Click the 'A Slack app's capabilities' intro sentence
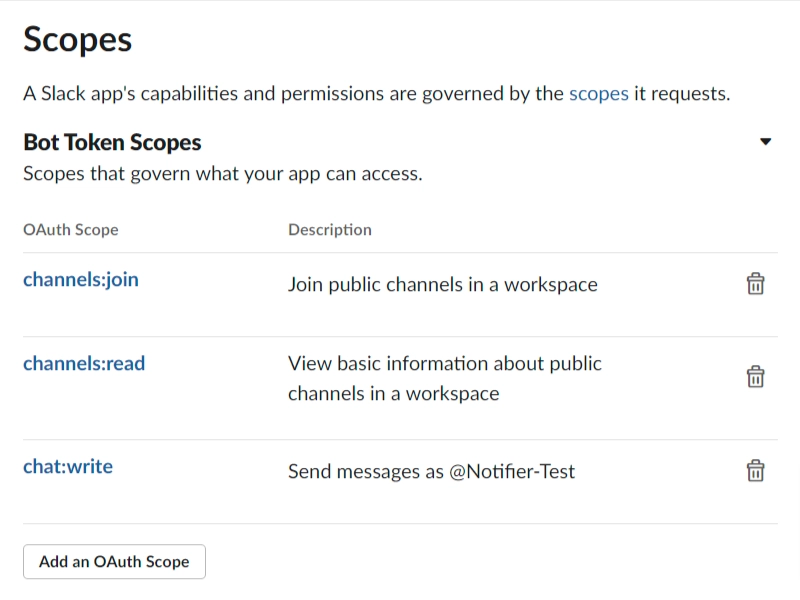Screen dimensions: 800x600 tap(290, 95)
